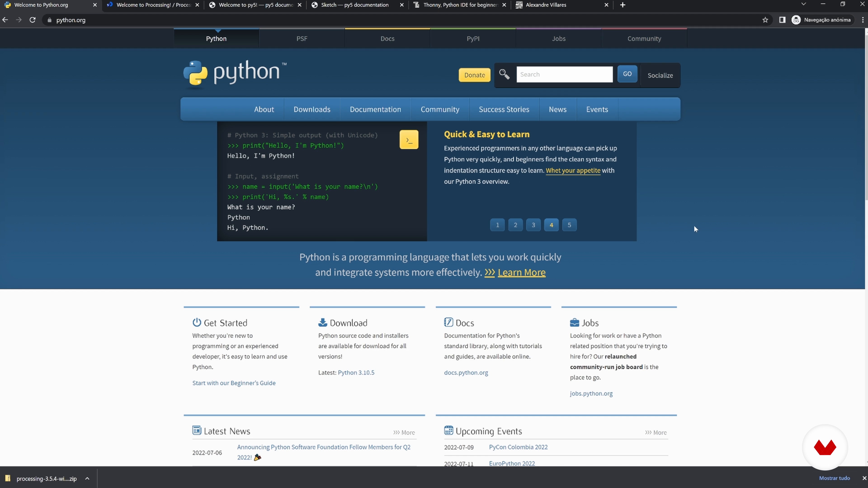
Task: Click the Jobs briefcase icon
Action: pyautogui.click(x=575, y=322)
